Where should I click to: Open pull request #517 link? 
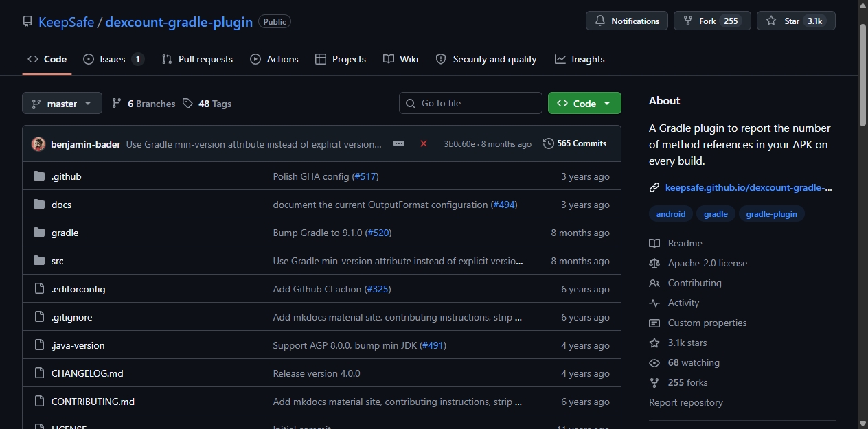click(x=365, y=176)
